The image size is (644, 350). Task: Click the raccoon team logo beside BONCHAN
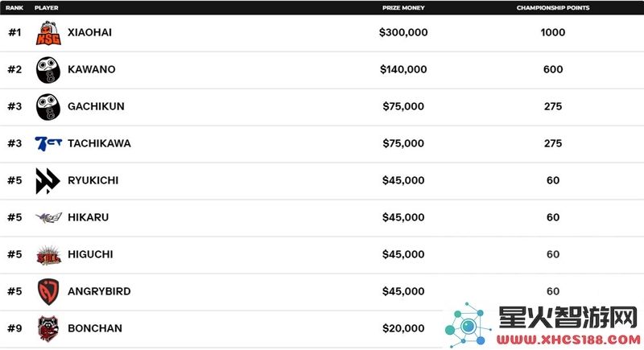[x=48, y=328]
